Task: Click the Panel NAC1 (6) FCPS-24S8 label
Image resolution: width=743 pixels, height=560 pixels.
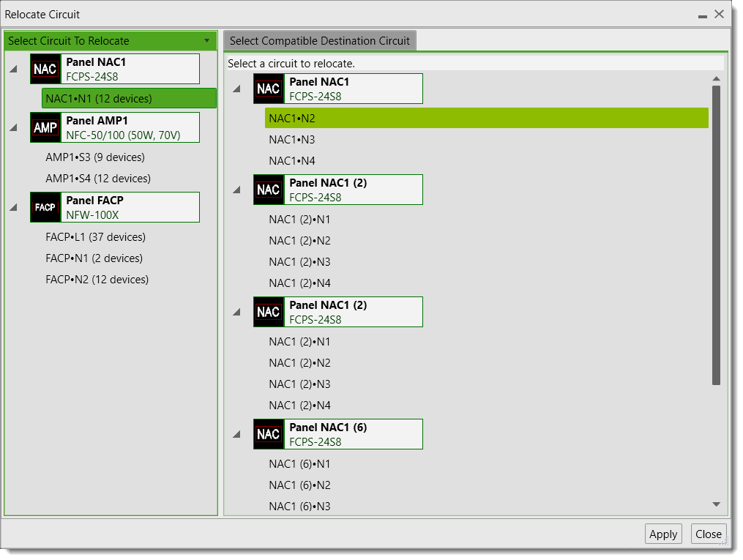Action: (x=354, y=434)
